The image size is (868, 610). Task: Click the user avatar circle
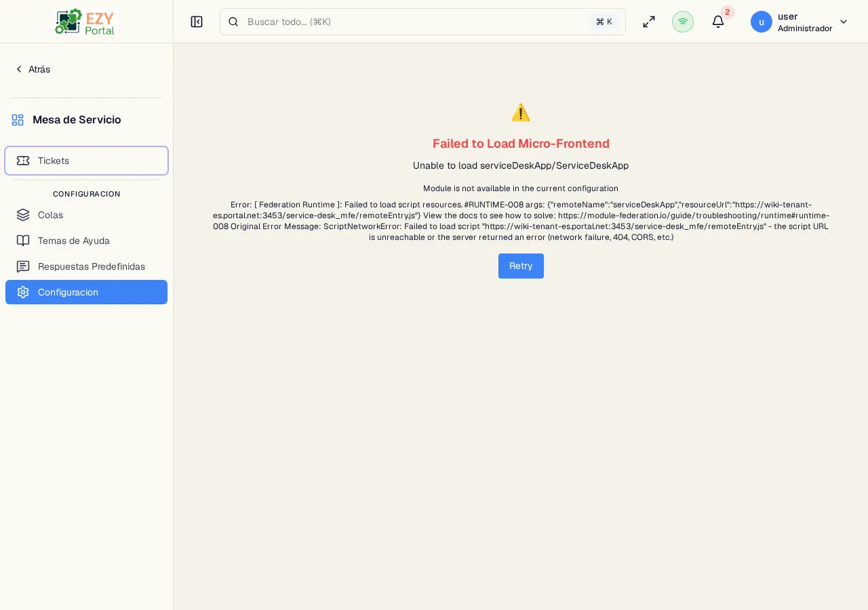point(762,22)
